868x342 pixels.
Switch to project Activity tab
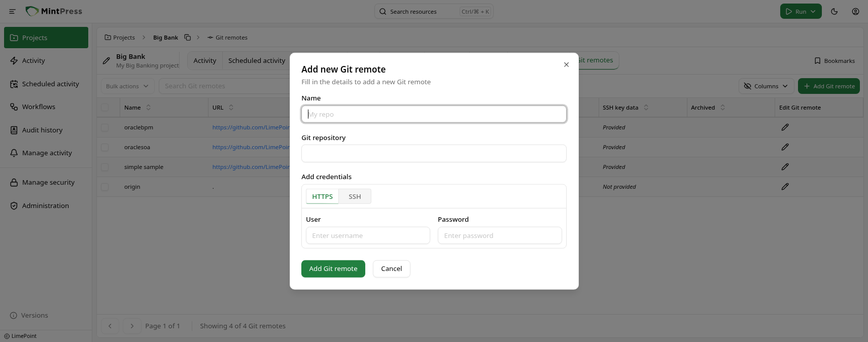click(205, 60)
